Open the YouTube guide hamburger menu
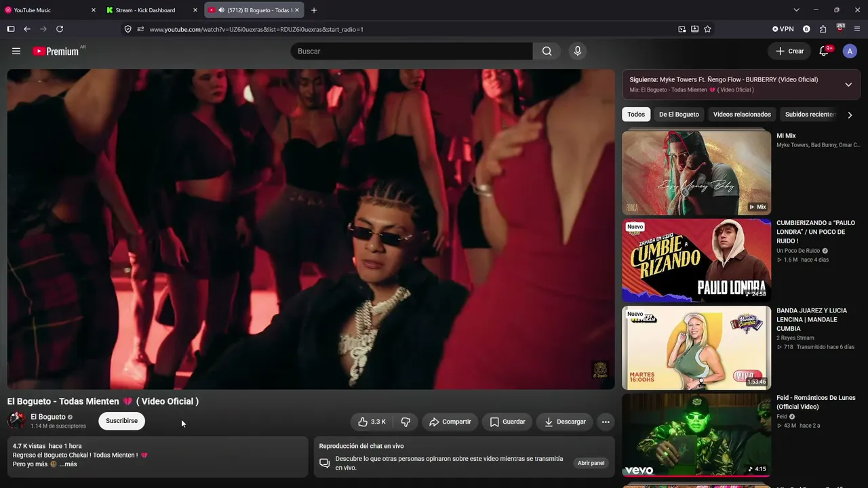868x488 pixels. [16, 51]
